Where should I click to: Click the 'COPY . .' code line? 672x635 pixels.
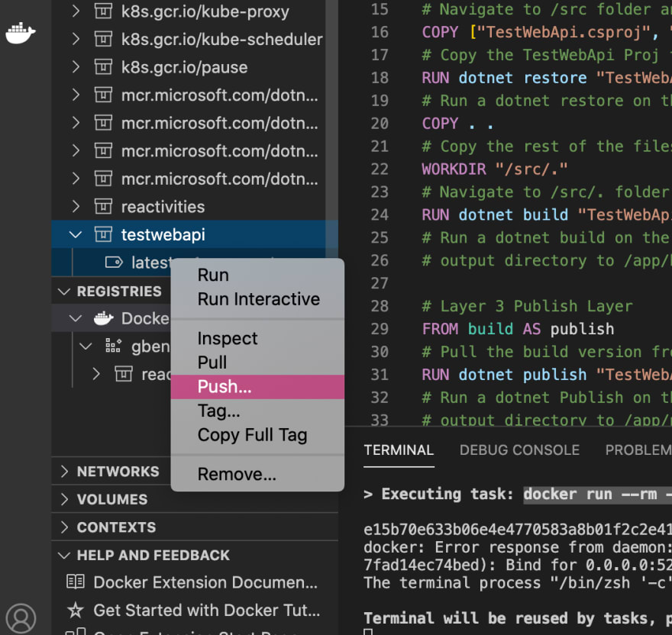457,124
